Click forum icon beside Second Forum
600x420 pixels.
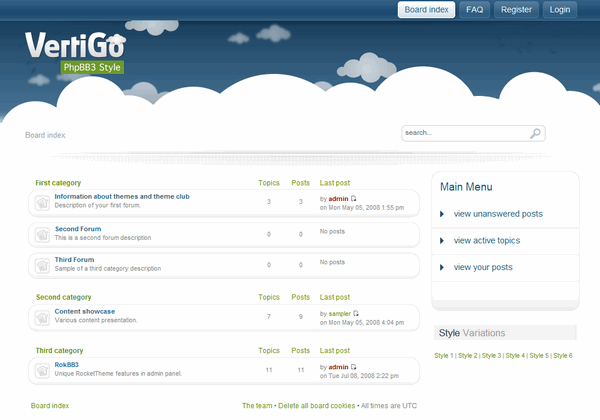42,234
